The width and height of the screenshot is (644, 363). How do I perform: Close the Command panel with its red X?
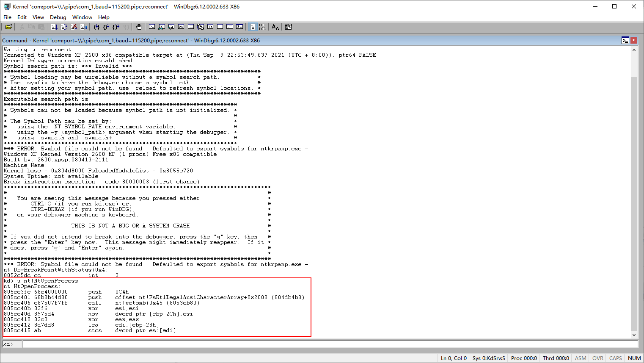[x=634, y=40]
